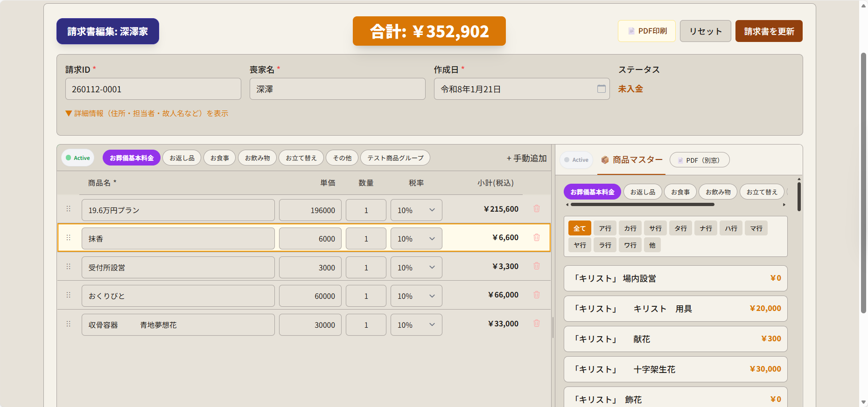Select テスト商品グループ tab
The image size is (868, 407).
point(395,158)
